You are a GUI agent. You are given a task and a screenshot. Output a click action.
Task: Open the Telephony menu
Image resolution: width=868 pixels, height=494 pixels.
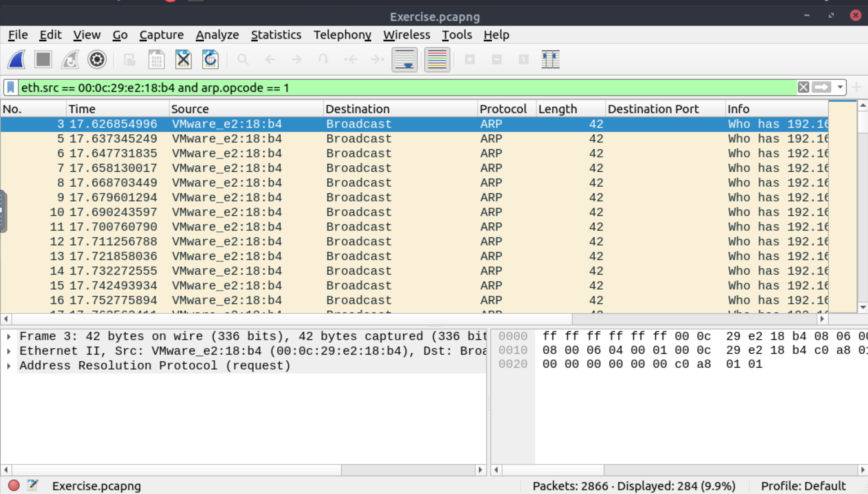[x=342, y=35]
